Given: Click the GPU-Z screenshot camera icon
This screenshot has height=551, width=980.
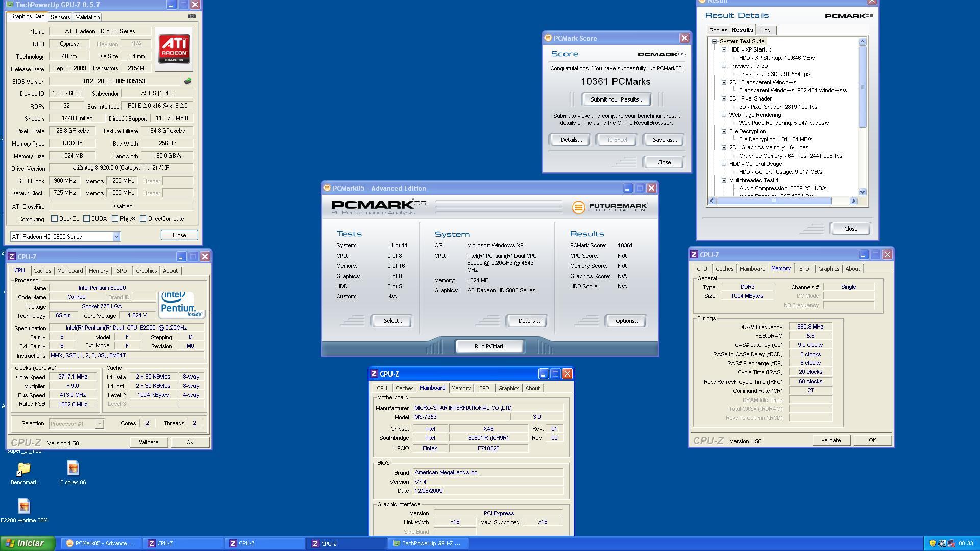Looking at the screenshot, I should (x=191, y=16).
